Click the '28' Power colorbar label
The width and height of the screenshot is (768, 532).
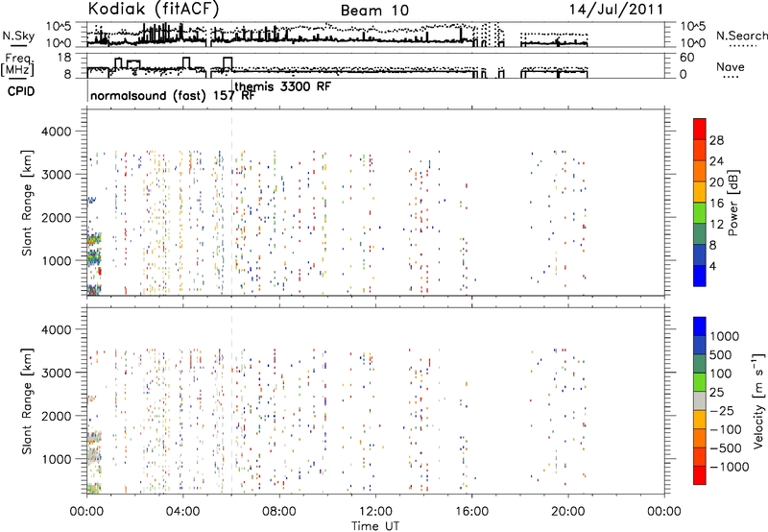716,140
